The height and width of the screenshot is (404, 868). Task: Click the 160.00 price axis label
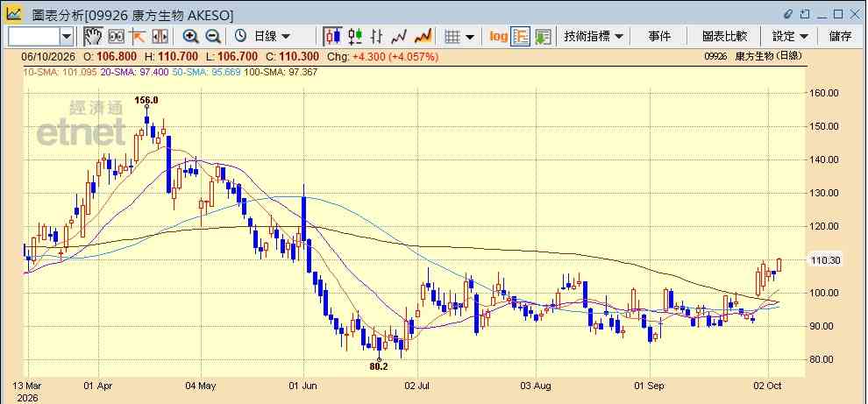tap(824, 93)
